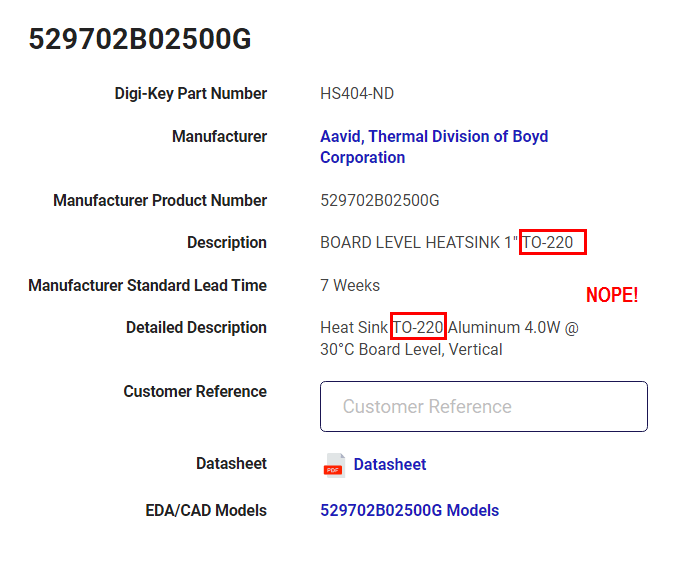Select the EDA/CAD Models label

click(x=206, y=510)
